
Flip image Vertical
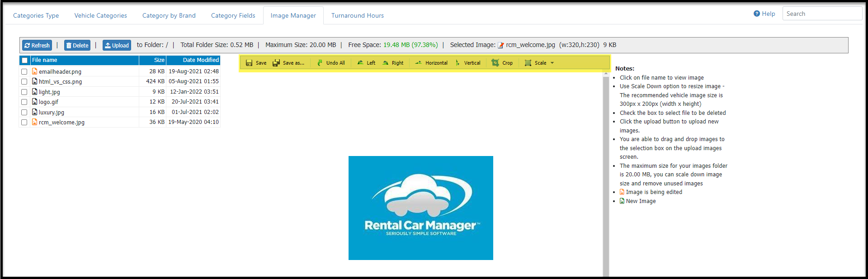point(468,63)
